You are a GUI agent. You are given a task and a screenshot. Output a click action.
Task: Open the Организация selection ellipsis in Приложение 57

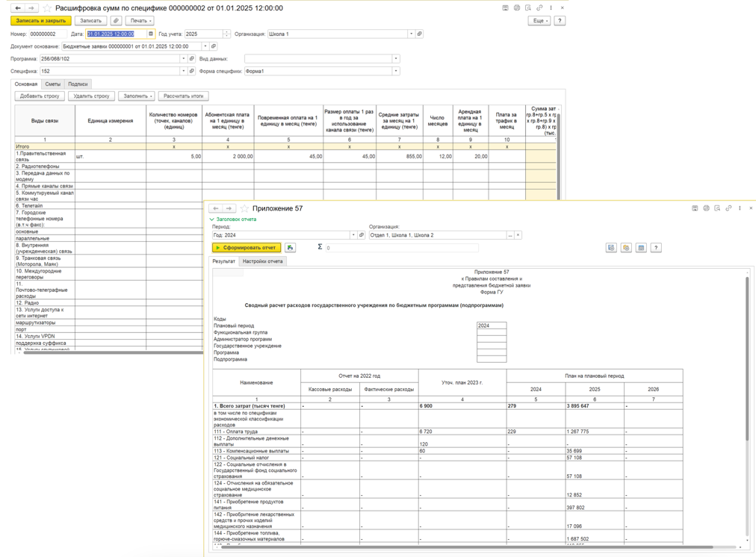click(x=510, y=235)
